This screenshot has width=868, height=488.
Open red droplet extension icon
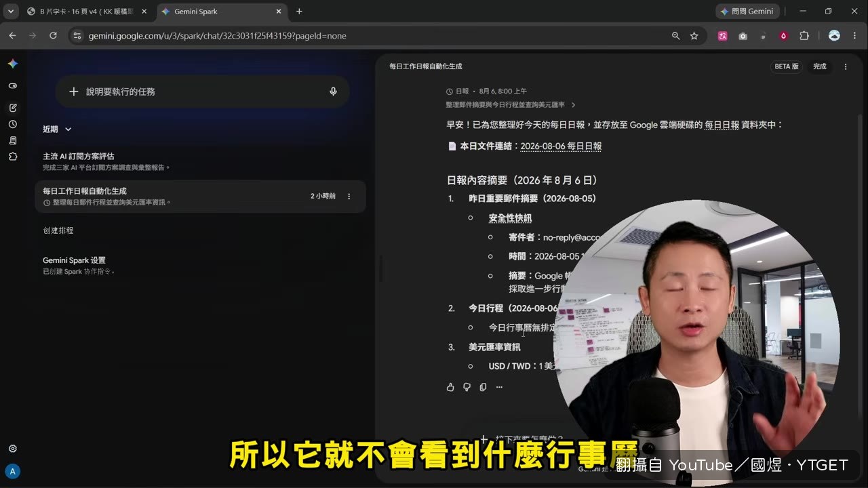(x=783, y=36)
